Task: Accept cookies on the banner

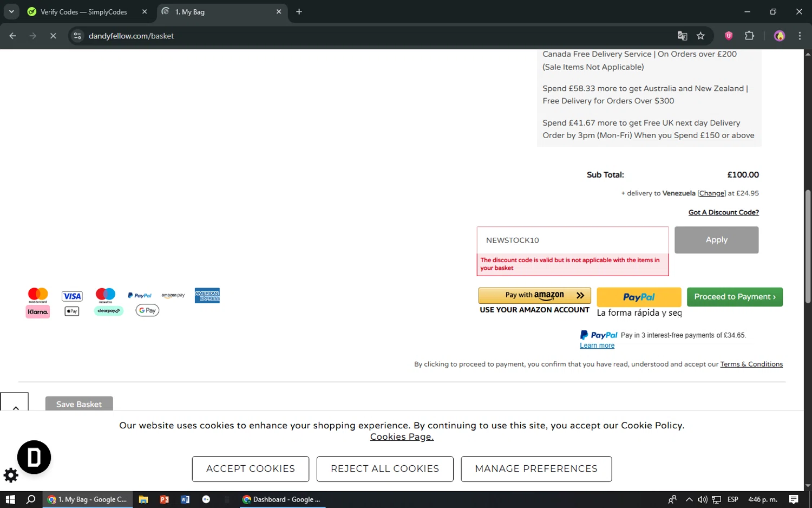Action: tap(251, 469)
